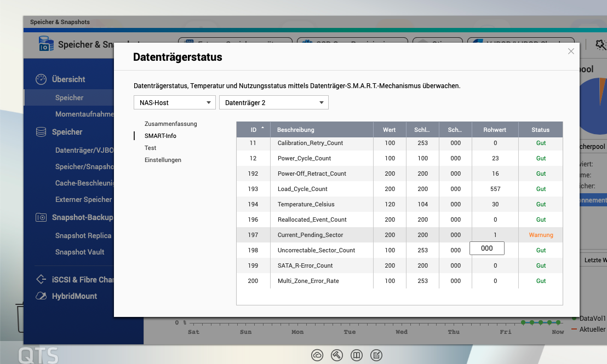The width and height of the screenshot is (607, 364).
Task: Open Speicher/Snapshots in the sidebar
Action: click(x=84, y=166)
